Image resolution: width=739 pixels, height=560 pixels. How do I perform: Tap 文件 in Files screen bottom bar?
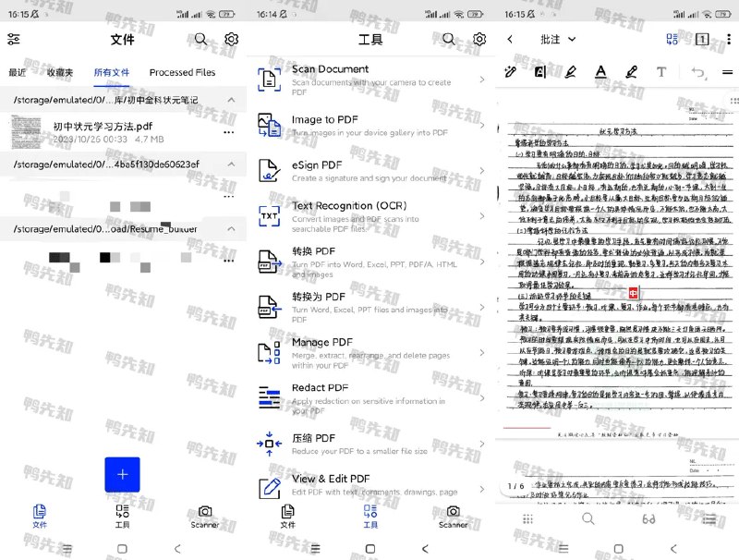tap(40, 517)
